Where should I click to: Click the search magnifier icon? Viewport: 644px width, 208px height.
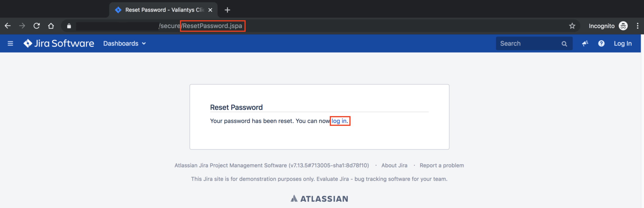coord(564,44)
